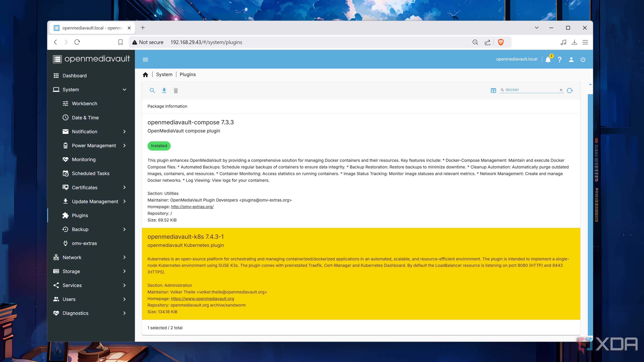Open the www.openmediavault.org homepage link
This screenshot has width=644, height=362.
(x=202, y=298)
